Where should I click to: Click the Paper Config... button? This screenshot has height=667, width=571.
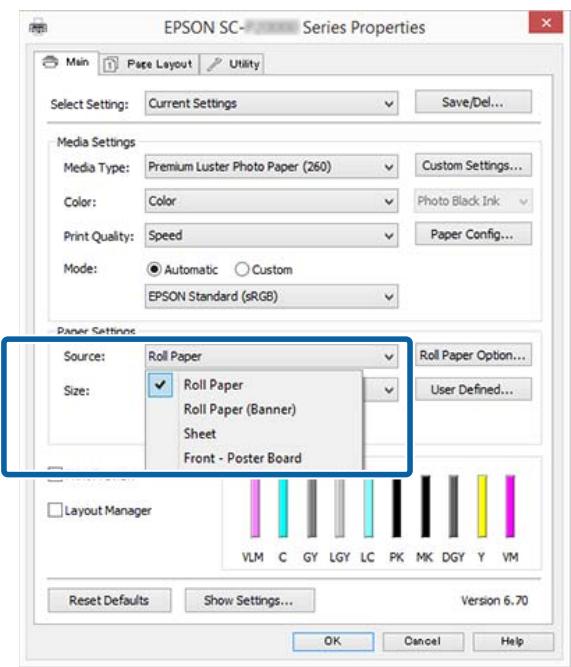(473, 234)
